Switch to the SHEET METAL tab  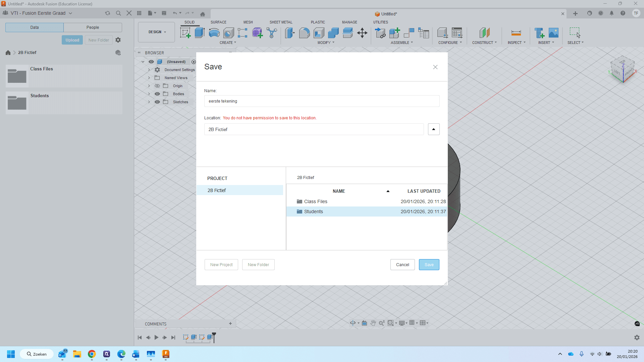[x=281, y=22]
